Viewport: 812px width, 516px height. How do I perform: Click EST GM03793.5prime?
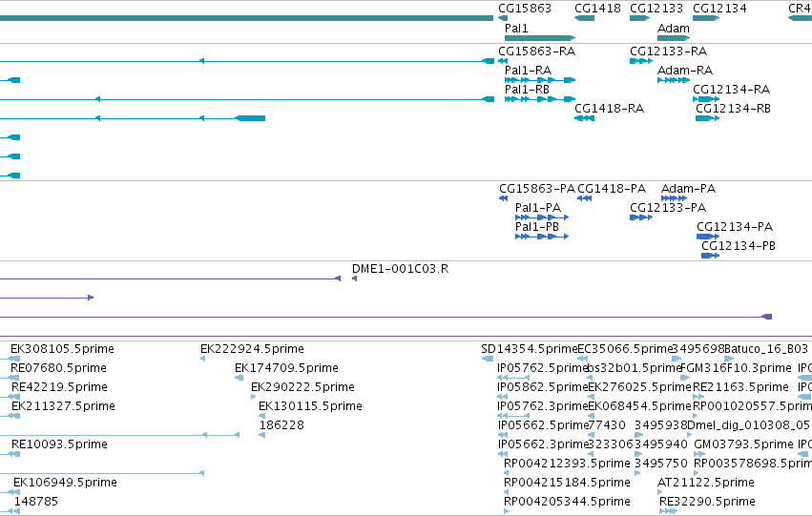click(x=743, y=444)
